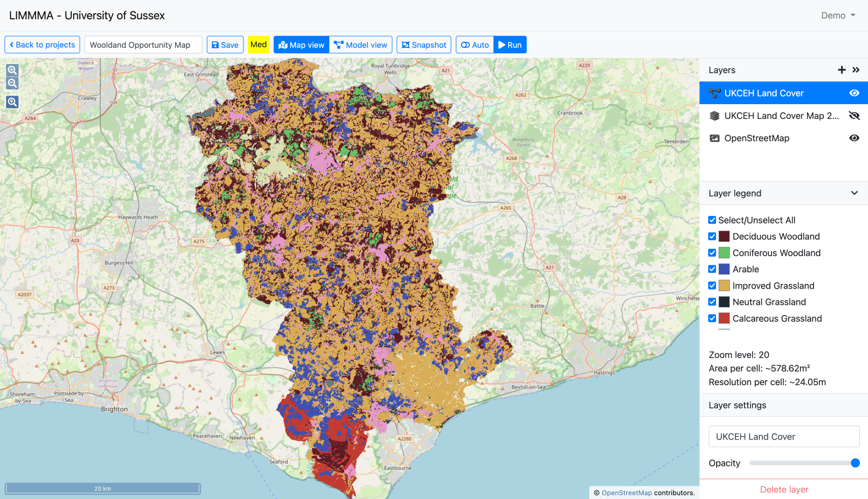868x499 pixels.
Task: Click the Opacity slider handle
Action: coord(855,463)
